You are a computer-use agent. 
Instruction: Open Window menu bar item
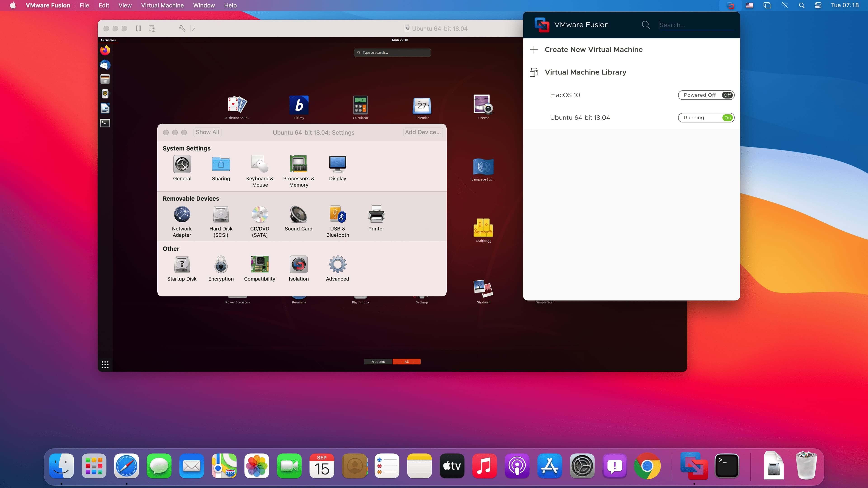tap(203, 5)
